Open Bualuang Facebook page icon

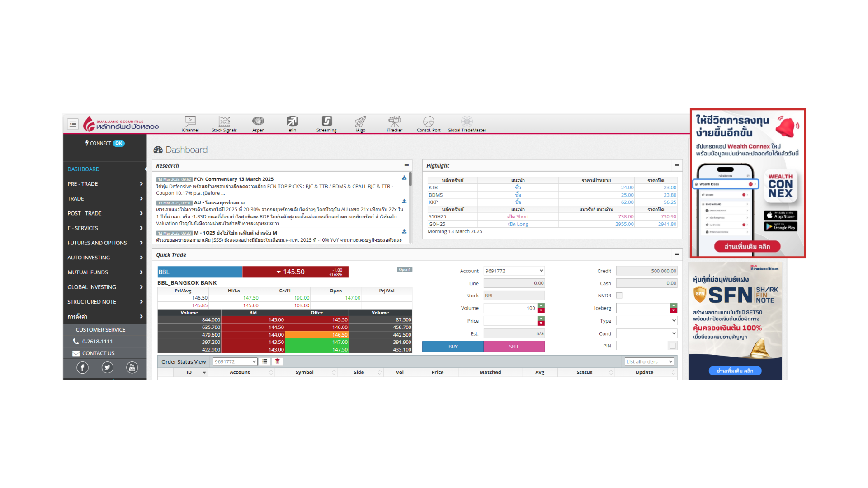point(82,368)
